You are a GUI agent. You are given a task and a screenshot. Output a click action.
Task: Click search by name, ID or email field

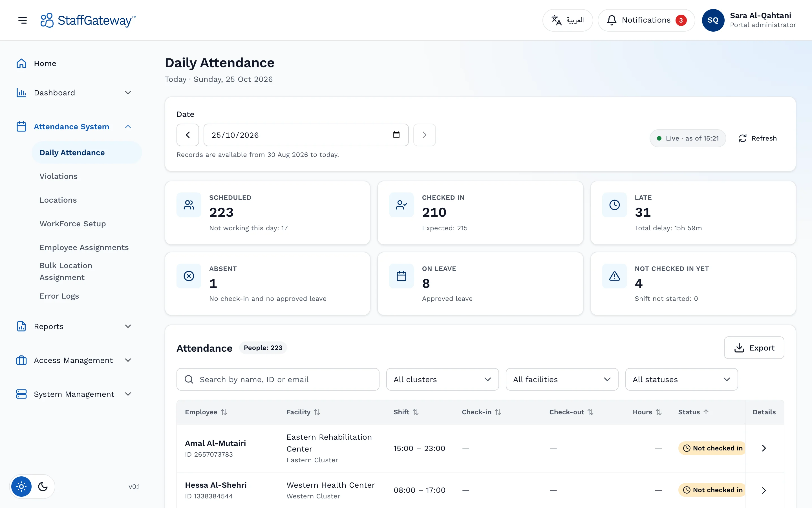coord(278,379)
